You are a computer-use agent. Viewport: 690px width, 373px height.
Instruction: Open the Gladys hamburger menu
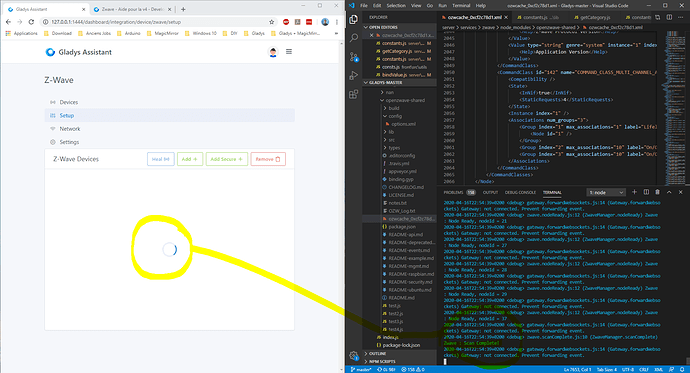point(289,52)
